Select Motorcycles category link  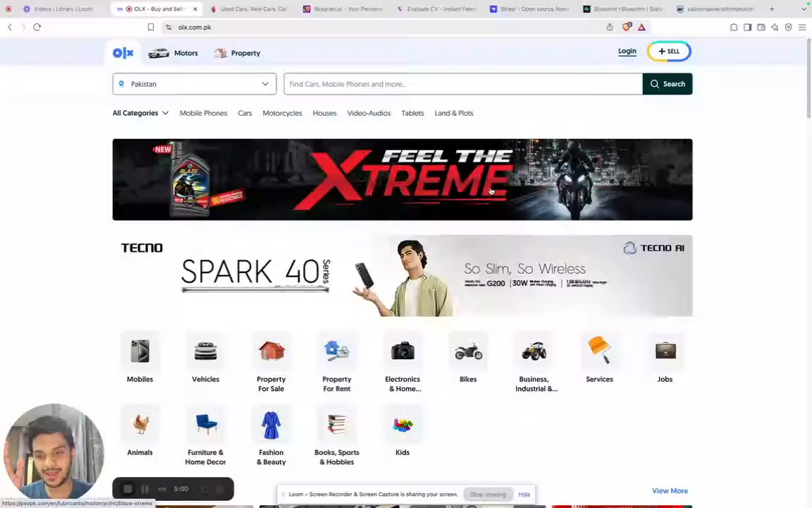pyautogui.click(x=282, y=113)
